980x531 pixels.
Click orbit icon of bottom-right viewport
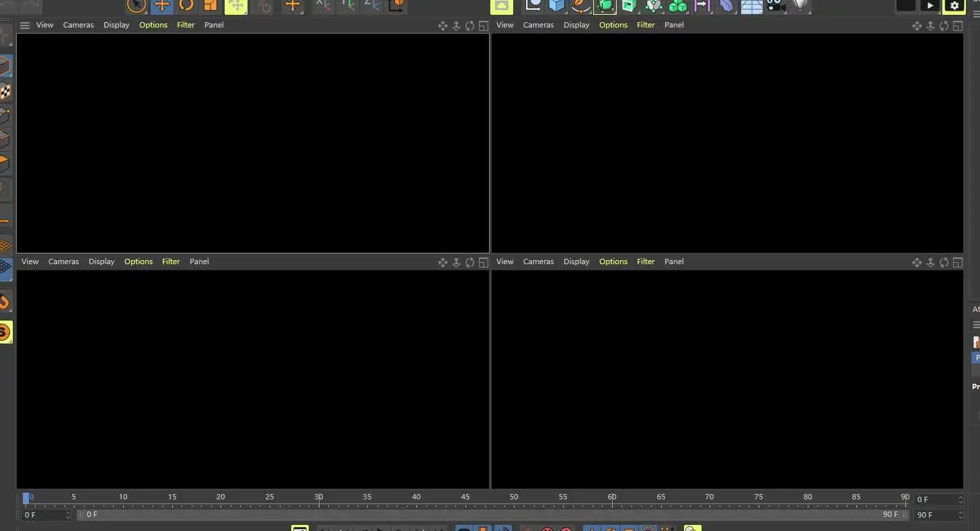tap(944, 262)
